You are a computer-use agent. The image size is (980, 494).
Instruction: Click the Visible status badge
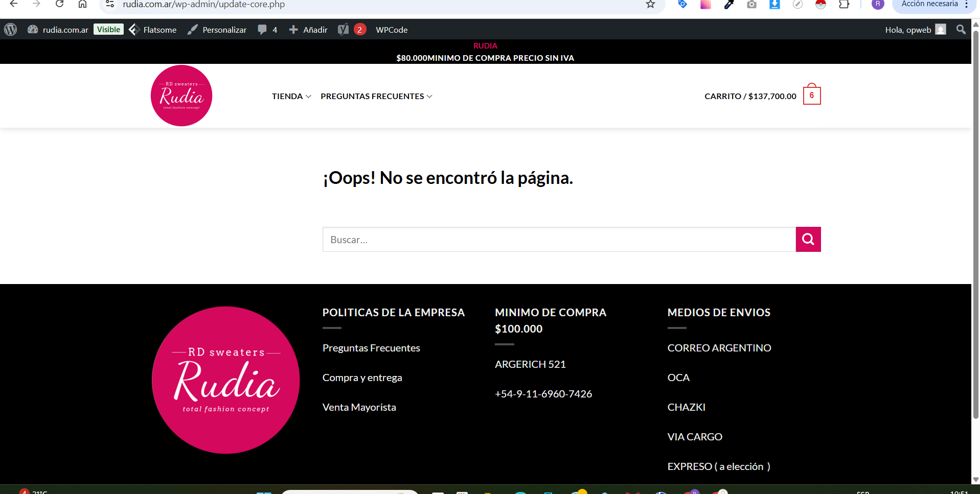108,30
